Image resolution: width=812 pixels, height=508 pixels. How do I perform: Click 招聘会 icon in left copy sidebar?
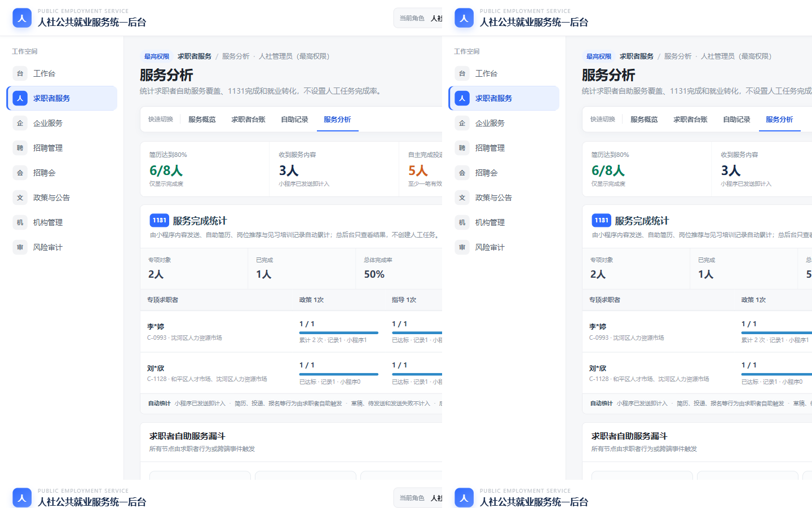[x=20, y=173]
